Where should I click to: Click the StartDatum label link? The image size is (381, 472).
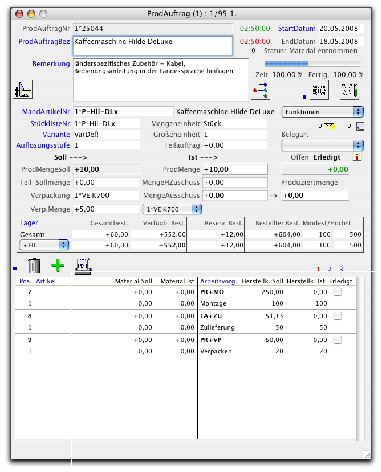tap(296, 29)
